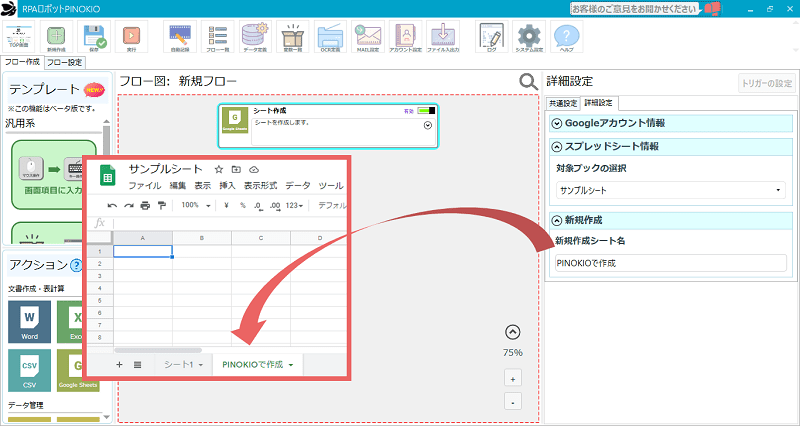This screenshot has width=800, height=426.
Task: Start 自動記録 auto recording
Action: point(180,37)
